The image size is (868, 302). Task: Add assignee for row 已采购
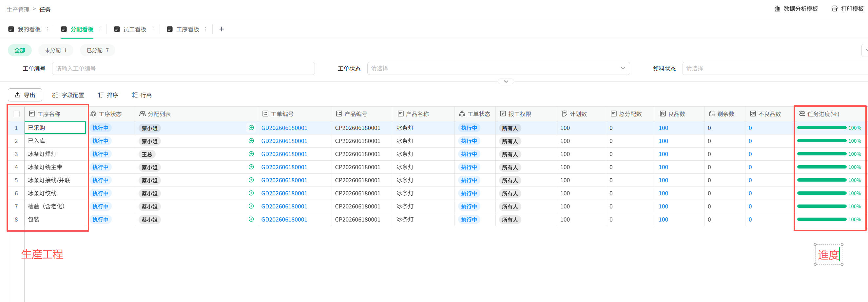point(251,128)
